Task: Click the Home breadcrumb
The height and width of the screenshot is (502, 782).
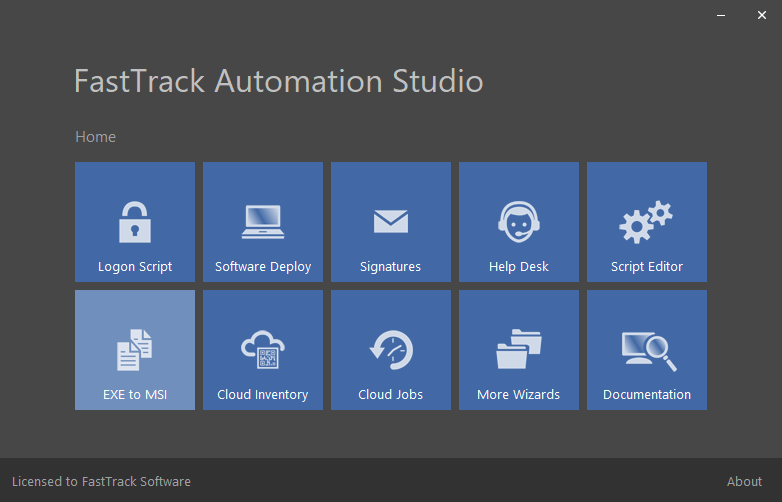Action: coord(95,137)
